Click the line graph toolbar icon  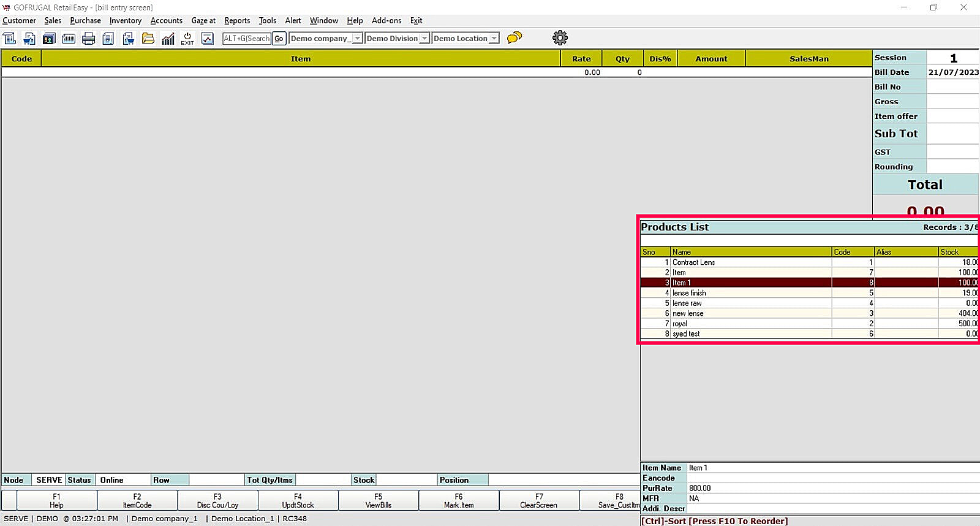[208, 39]
